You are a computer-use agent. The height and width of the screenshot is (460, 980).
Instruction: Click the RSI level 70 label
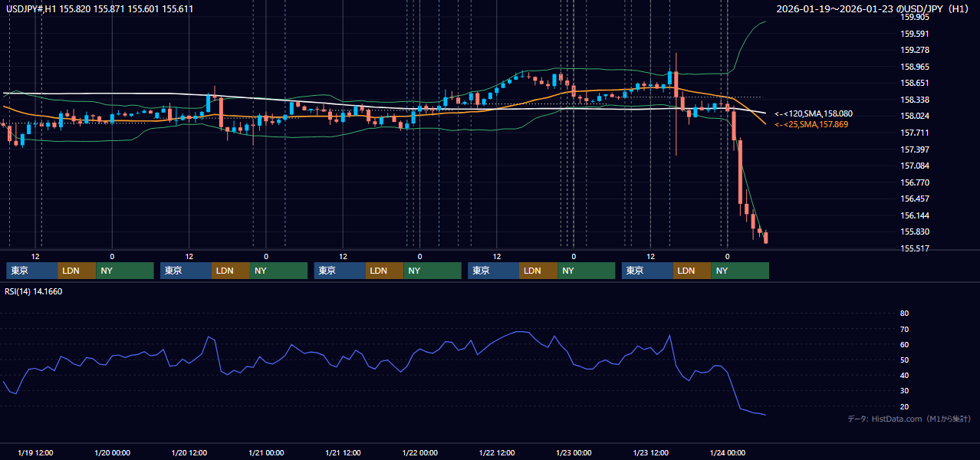pos(904,329)
